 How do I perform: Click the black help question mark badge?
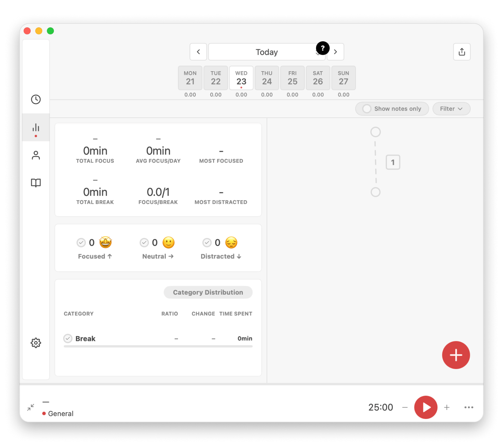[x=322, y=48]
